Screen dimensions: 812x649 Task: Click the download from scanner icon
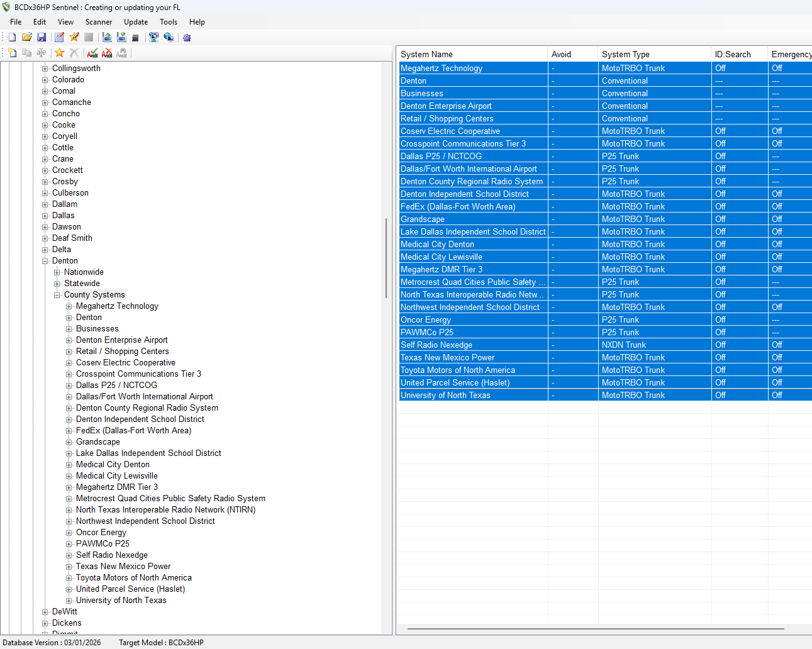click(121, 38)
